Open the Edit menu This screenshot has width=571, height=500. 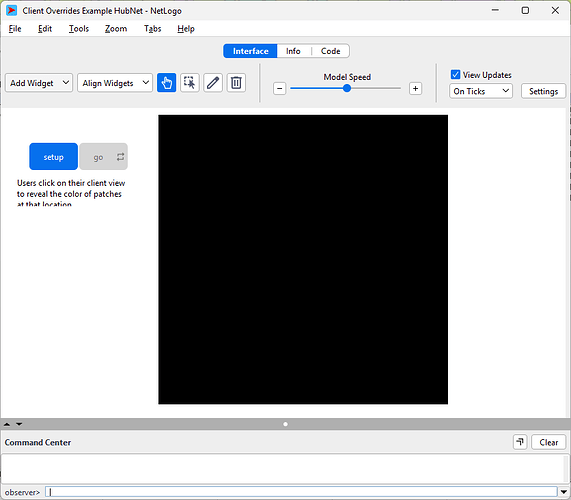(x=45, y=29)
